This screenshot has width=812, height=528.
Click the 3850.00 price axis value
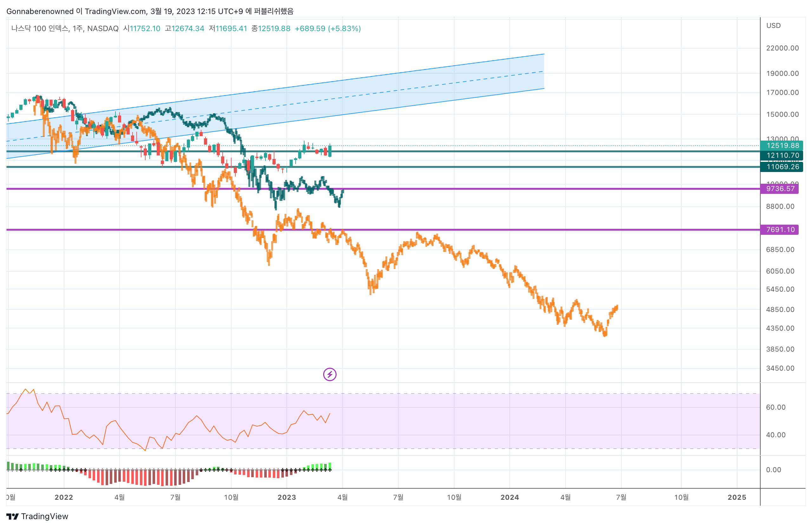[780, 349]
